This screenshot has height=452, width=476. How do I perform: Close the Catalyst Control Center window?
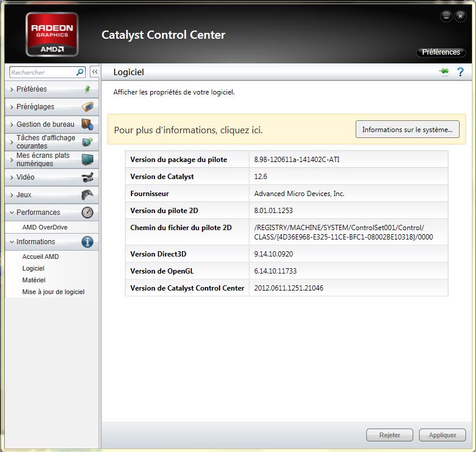point(460,16)
